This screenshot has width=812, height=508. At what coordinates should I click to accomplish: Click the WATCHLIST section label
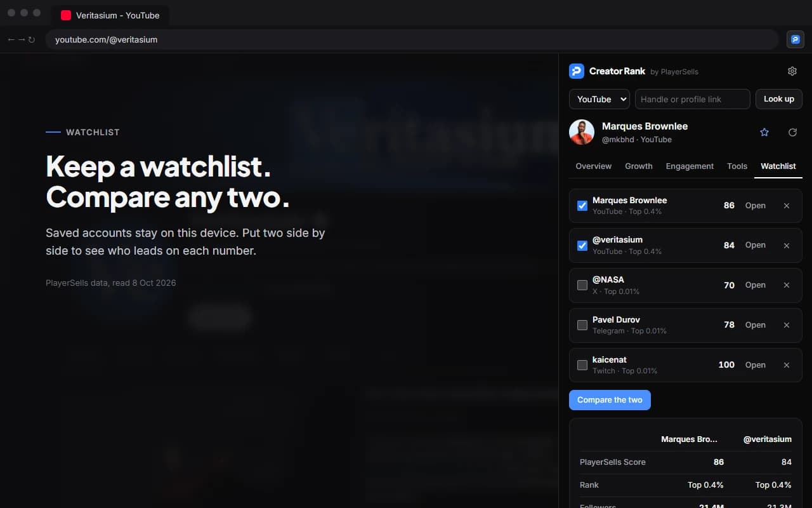pyautogui.click(x=93, y=132)
